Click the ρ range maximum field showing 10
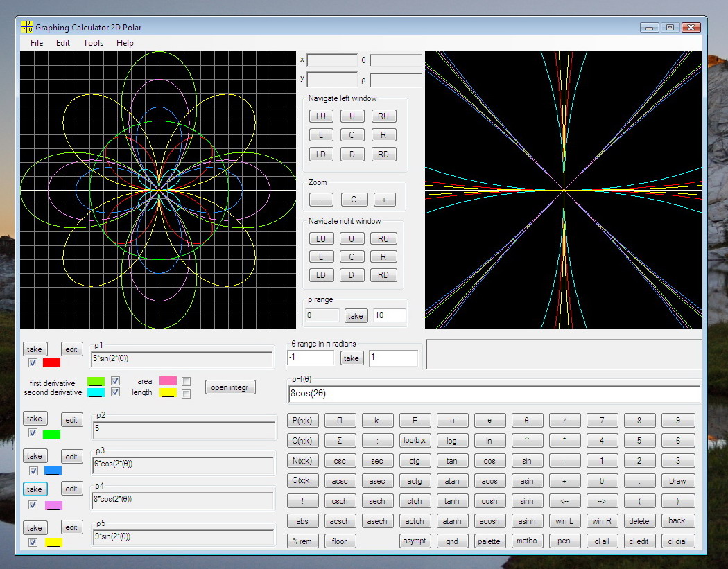The width and height of the screenshot is (728, 569). click(389, 315)
